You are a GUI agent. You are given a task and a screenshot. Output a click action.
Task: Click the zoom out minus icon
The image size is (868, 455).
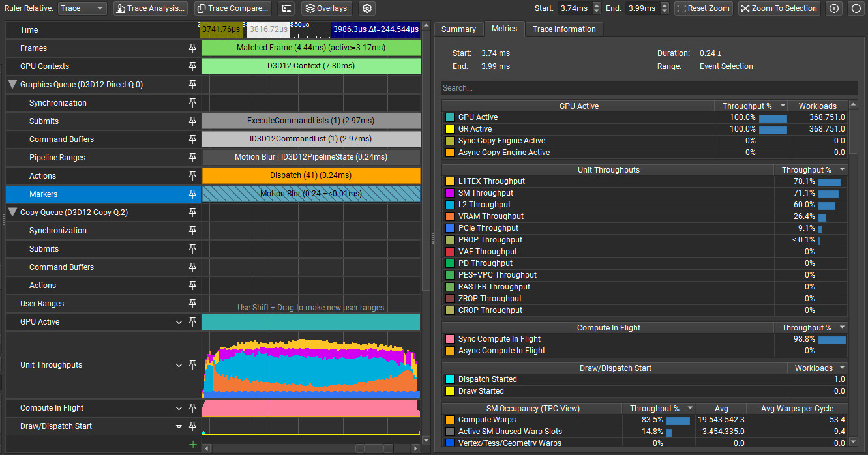(856, 8)
